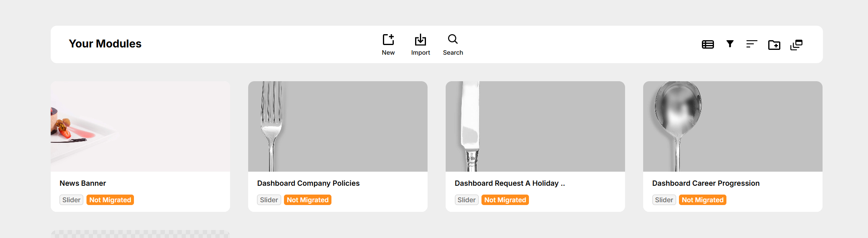Click Not Migrated badge on Career Progression
The height and width of the screenshot is (238, 868).
[702, 200]
